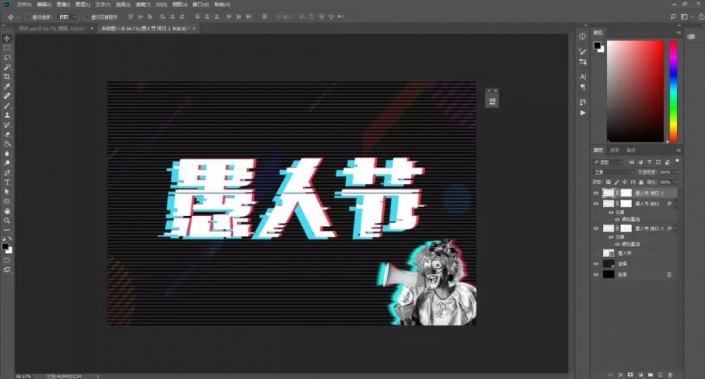Add a layer mask from the bottom bar

(x=630, y=375)
